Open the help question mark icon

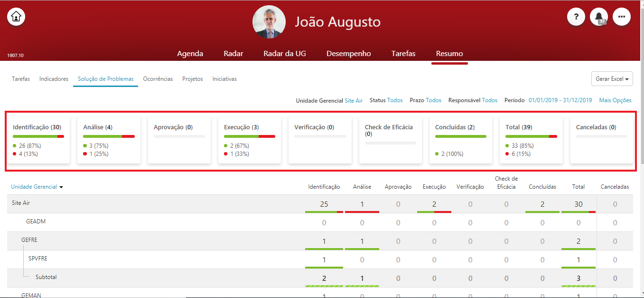click(x=576, y=17)
